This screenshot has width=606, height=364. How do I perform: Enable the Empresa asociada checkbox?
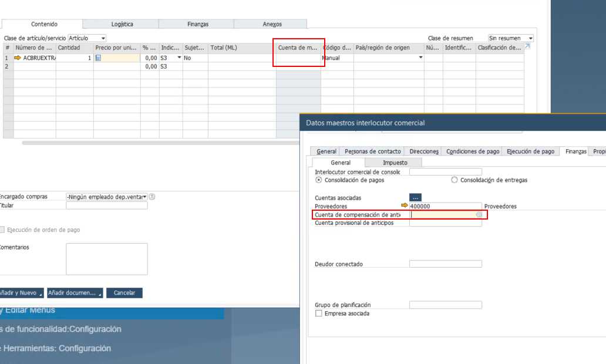tap(319, 314)
